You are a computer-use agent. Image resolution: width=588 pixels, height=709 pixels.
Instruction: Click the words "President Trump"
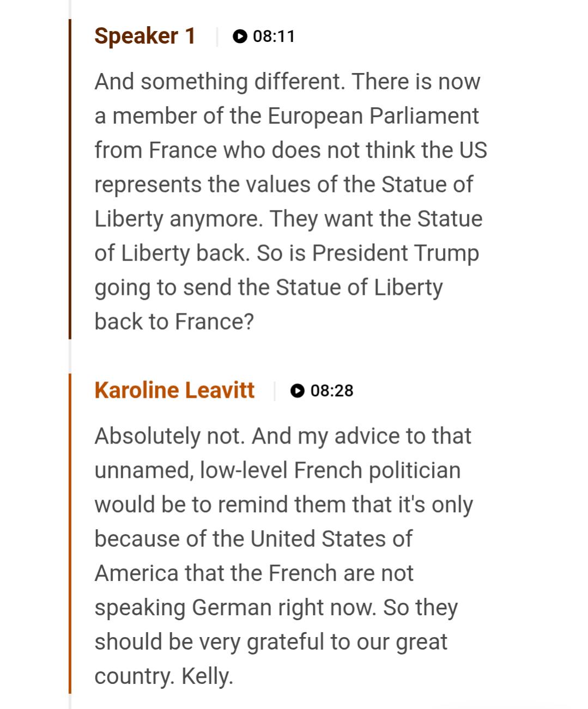[396, 253]
